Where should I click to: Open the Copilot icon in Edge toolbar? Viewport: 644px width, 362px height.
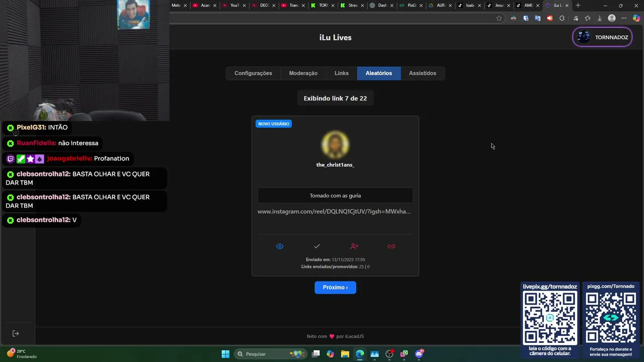[x=636, y=18]
